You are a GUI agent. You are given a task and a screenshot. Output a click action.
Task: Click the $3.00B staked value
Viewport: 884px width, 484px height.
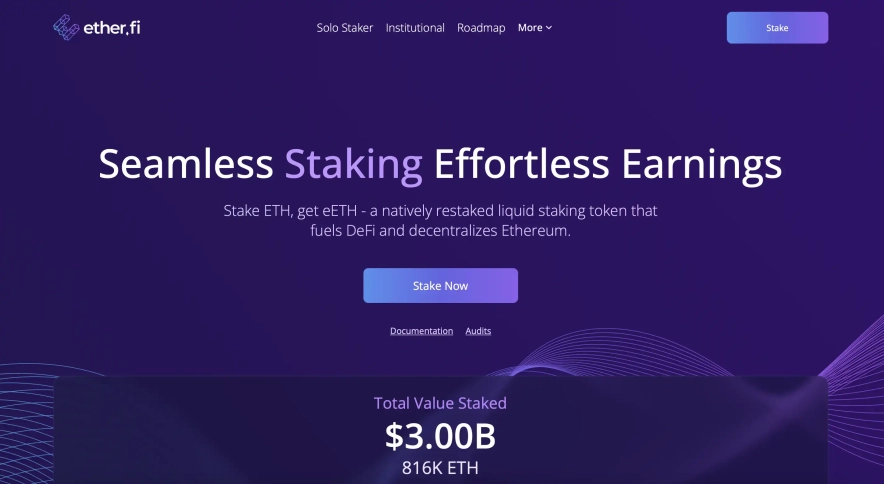[x=440, y=436]
